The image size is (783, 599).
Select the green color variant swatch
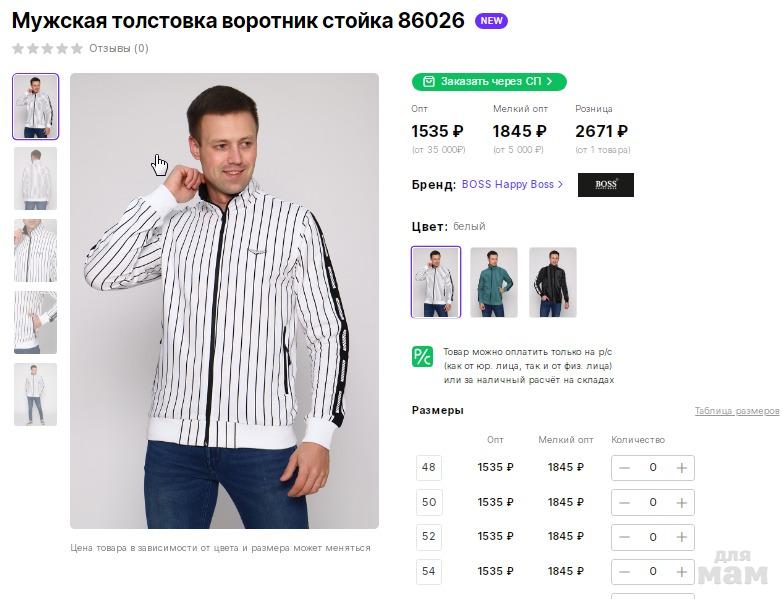coord(494,282)
